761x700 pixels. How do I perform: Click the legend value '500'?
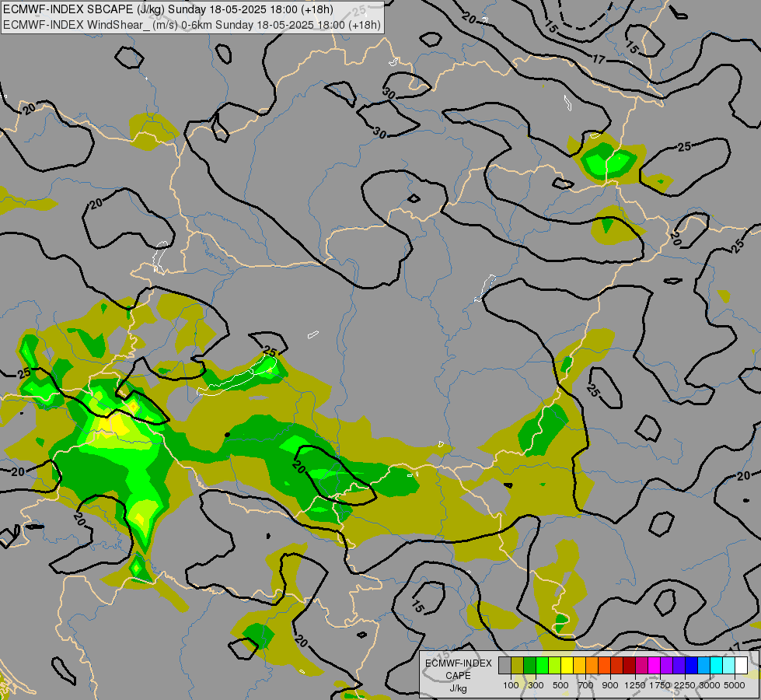pyautogui.click(x=560, y=685)
